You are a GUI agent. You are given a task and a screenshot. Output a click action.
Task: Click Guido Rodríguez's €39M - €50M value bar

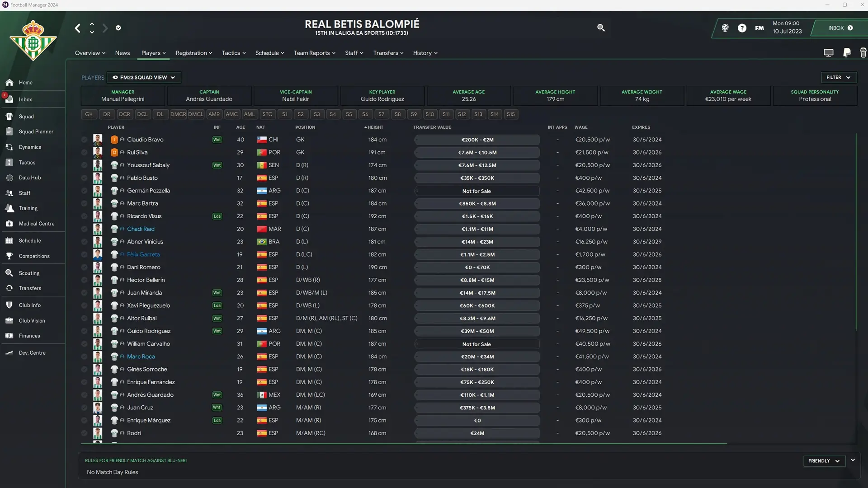coord(477,331)
